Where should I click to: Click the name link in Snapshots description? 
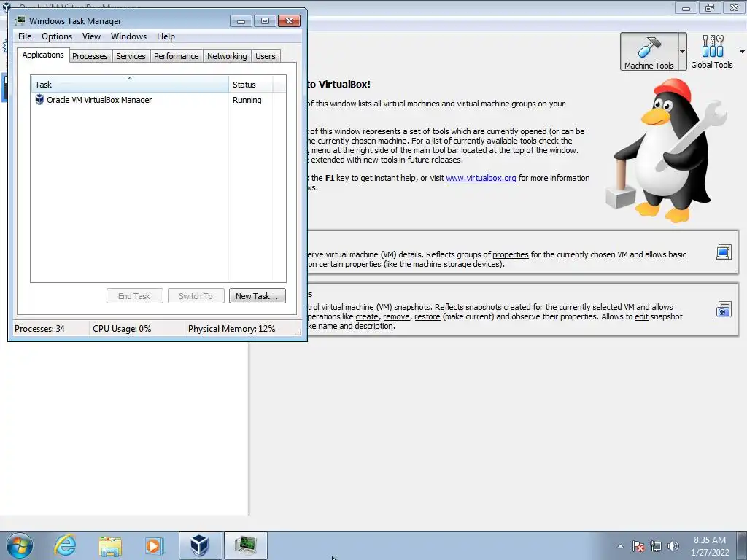click(328, 326)
